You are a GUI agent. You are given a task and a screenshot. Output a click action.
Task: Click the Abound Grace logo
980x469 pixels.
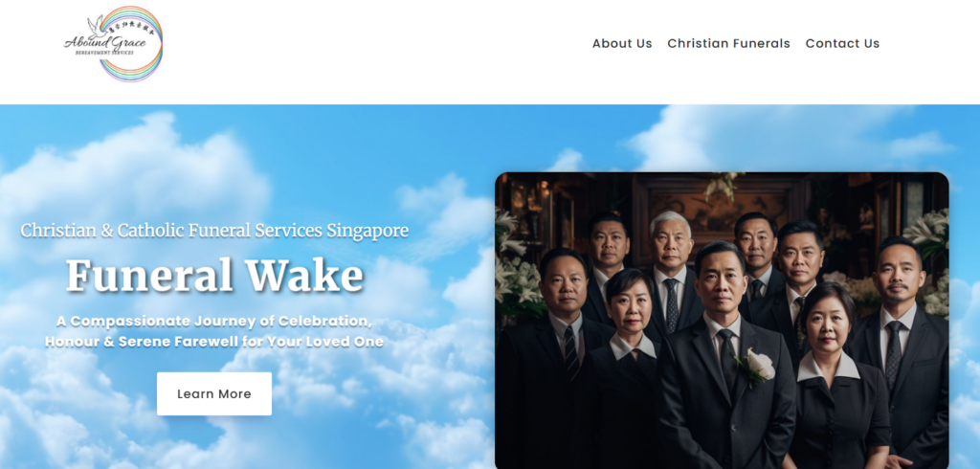pyautogui.click(x=113, y=44)
